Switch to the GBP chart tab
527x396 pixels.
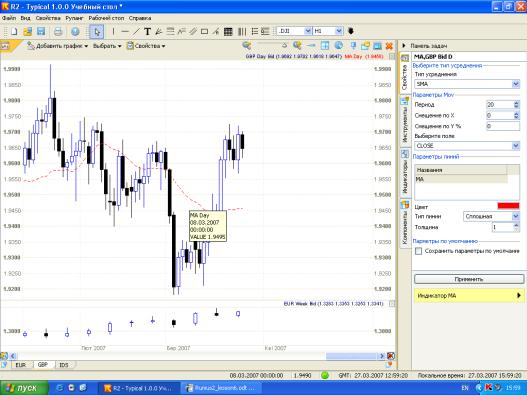coord(43,365)
